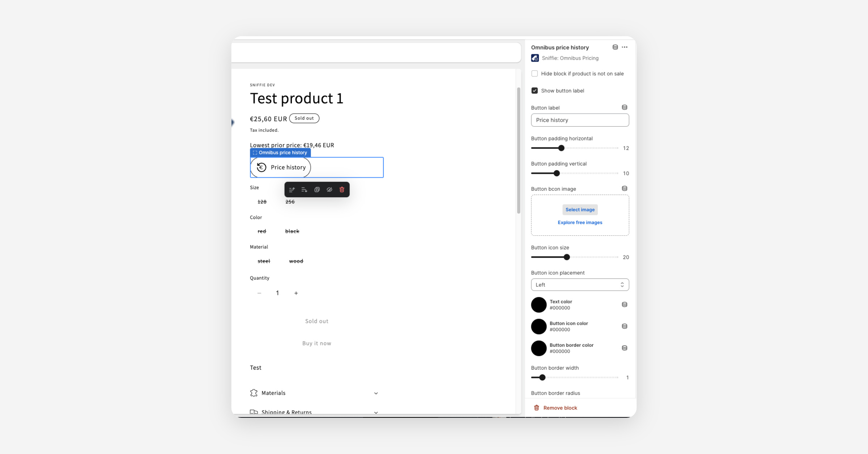Uncheck Show button label checkbox

(x=535, y=91)
